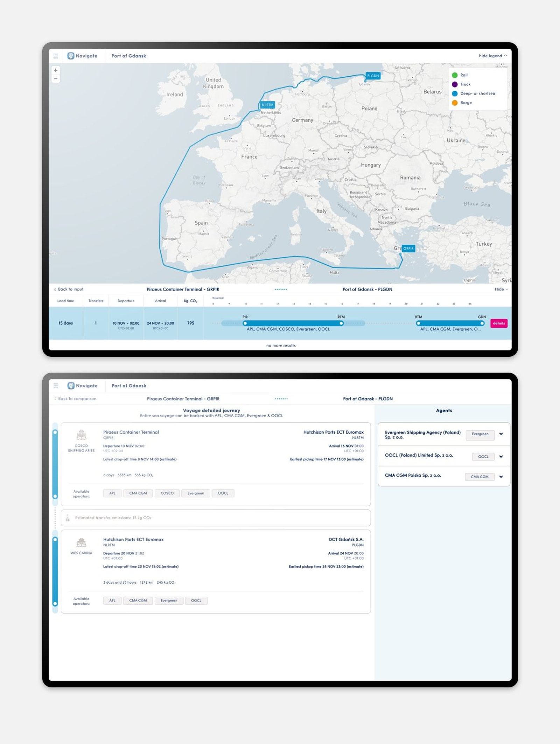Zoom out on the map
The height and width of the screenshot is (744, 560).
56,79
